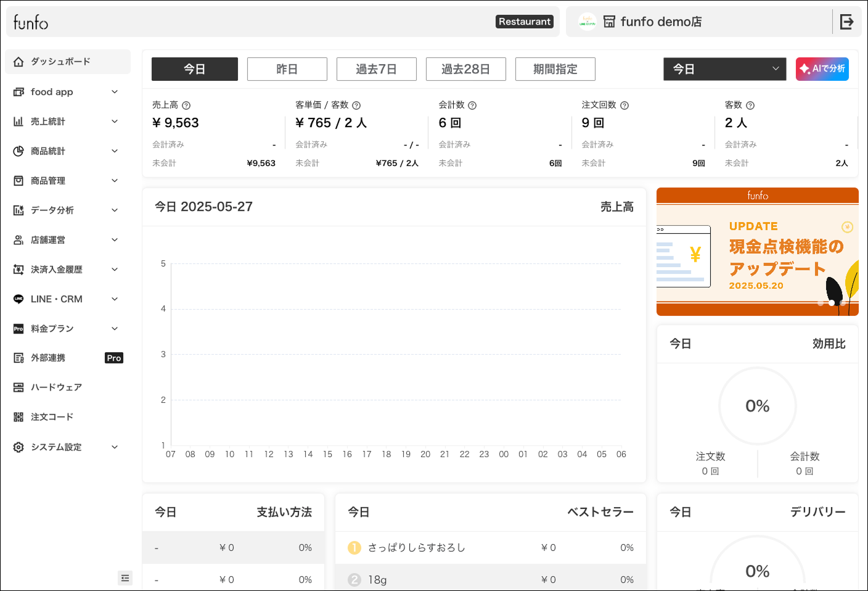Click the funfo logo
This screenshot has width=868, height=591.
pos(31,22)
